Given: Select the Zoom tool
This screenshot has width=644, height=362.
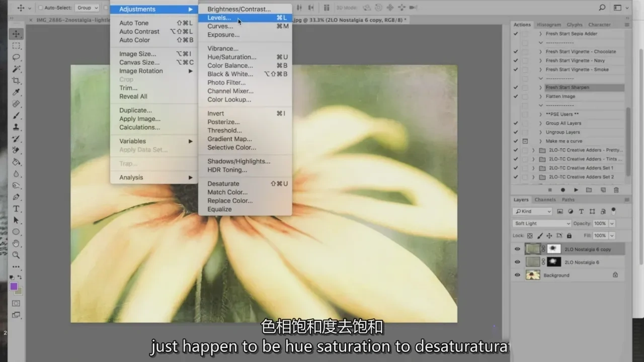Looking at the screenshot, I should coord(17,255).
